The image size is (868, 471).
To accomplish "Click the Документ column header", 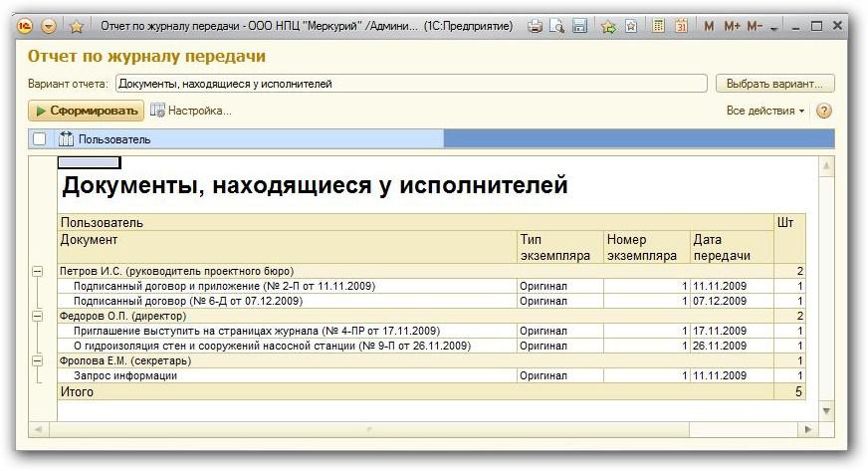I will tap(287, 247).
